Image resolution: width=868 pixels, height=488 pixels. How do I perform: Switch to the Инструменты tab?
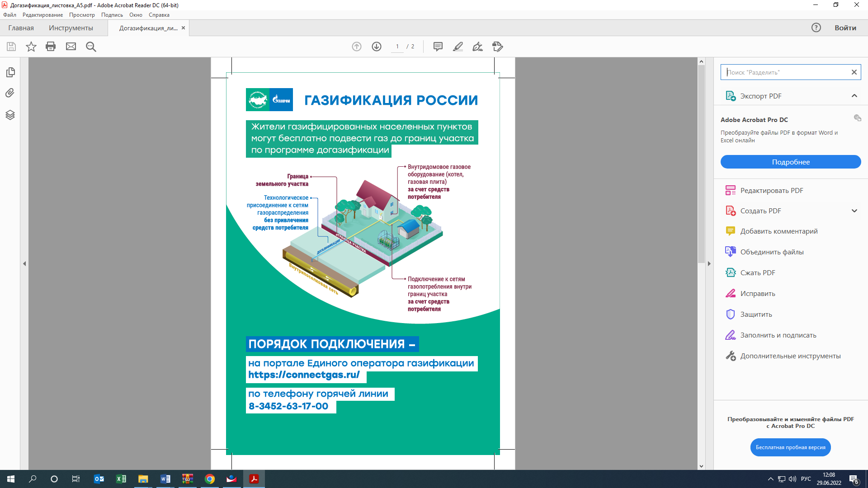(x=71, y=28)
